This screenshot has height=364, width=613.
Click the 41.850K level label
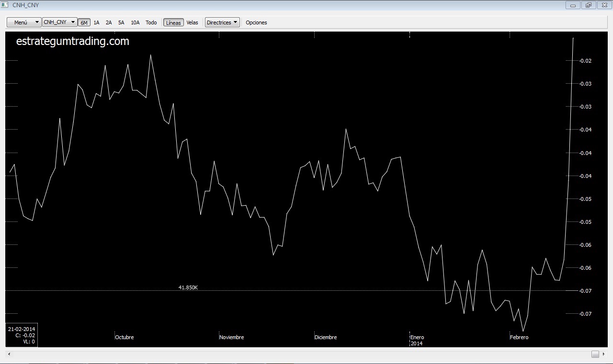point(188,287)
